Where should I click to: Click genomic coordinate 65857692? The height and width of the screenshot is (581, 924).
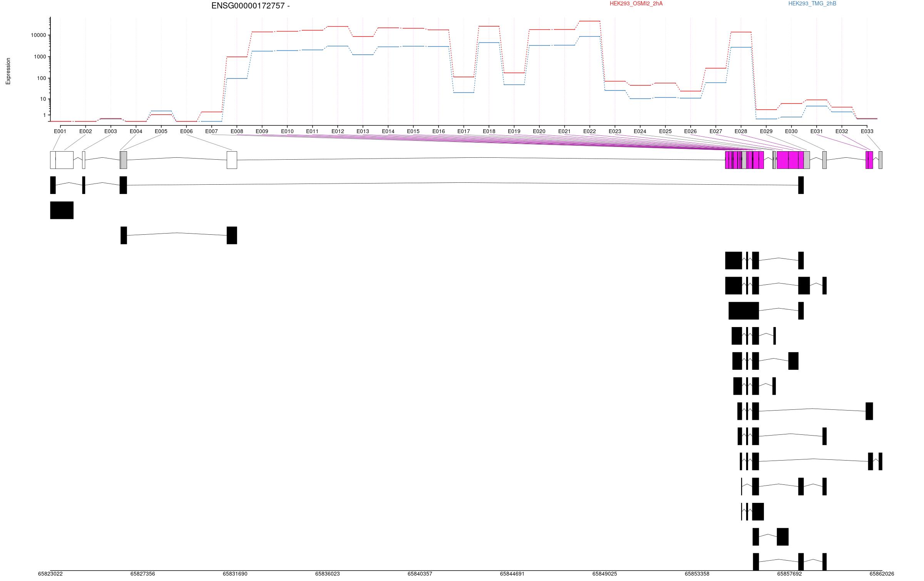pyautogui.click(x=789, y=574)
